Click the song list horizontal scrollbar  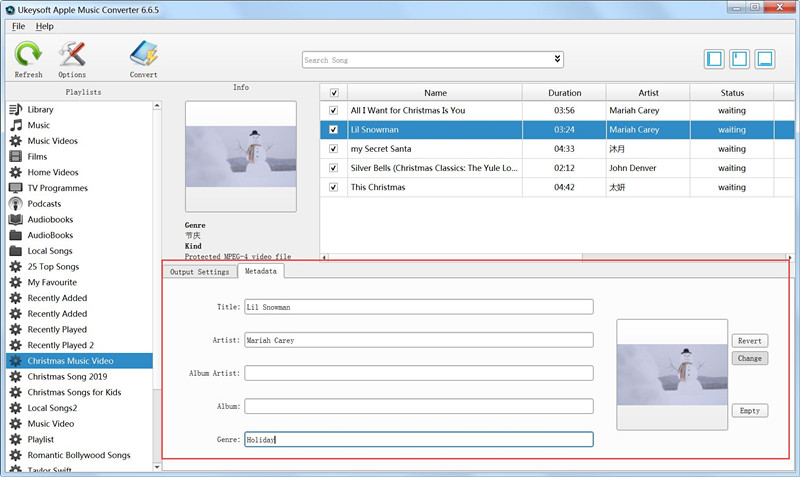557,257
